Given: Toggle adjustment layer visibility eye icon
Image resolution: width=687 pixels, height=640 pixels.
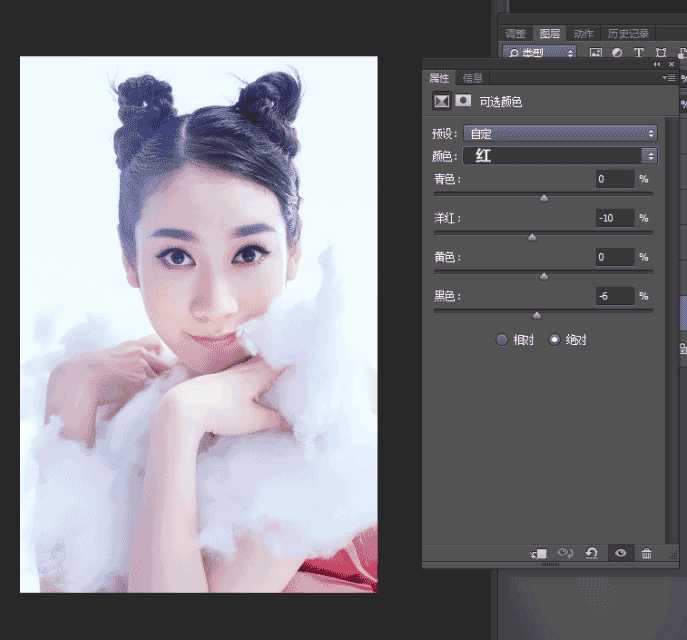Looking at the screenshot, I should coord(620,553).
